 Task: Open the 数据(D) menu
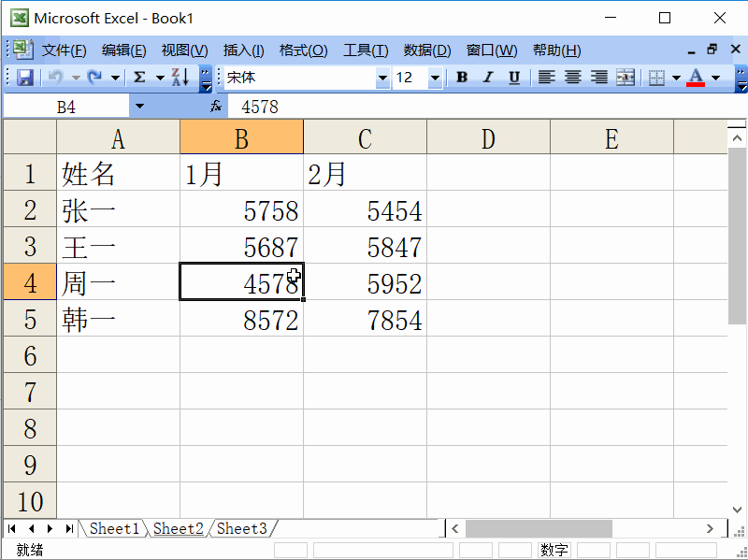coord(427,50)
